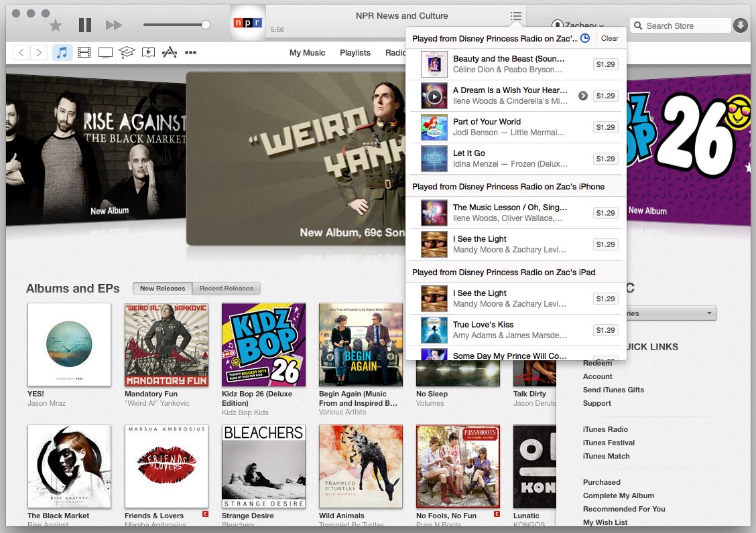
Task: Select the song title 'True Love's Kiss'
Action: 483,324
